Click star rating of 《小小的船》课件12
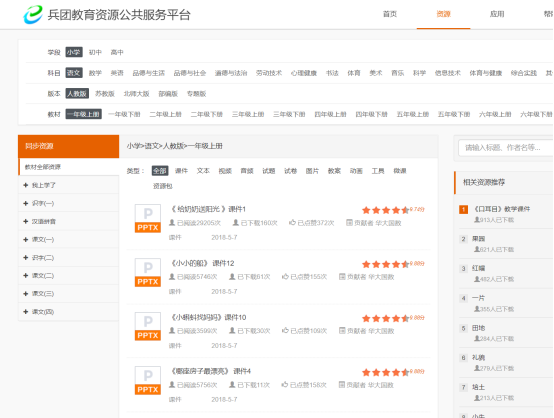This screenshot has height=418, width=554. [x=385, y=264]
